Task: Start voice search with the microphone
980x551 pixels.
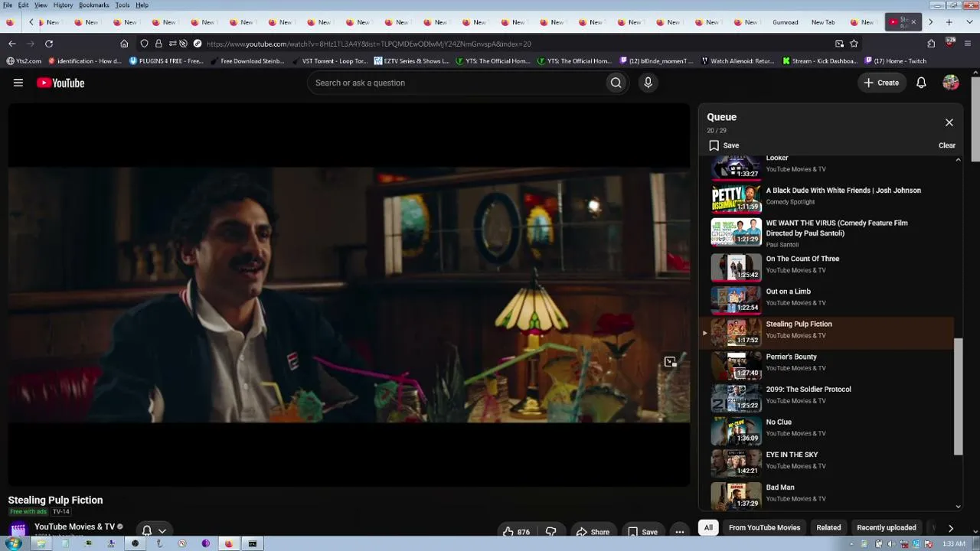Action: click(648, 83)
